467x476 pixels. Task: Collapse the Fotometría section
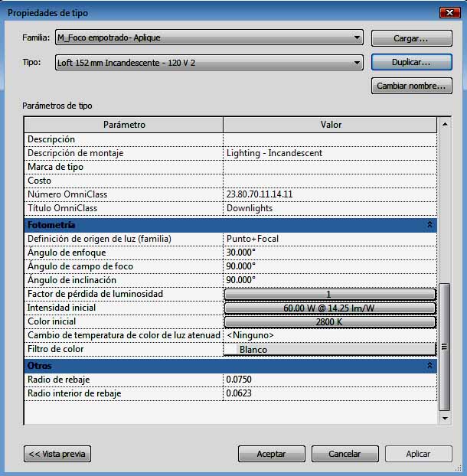point(429,225)
